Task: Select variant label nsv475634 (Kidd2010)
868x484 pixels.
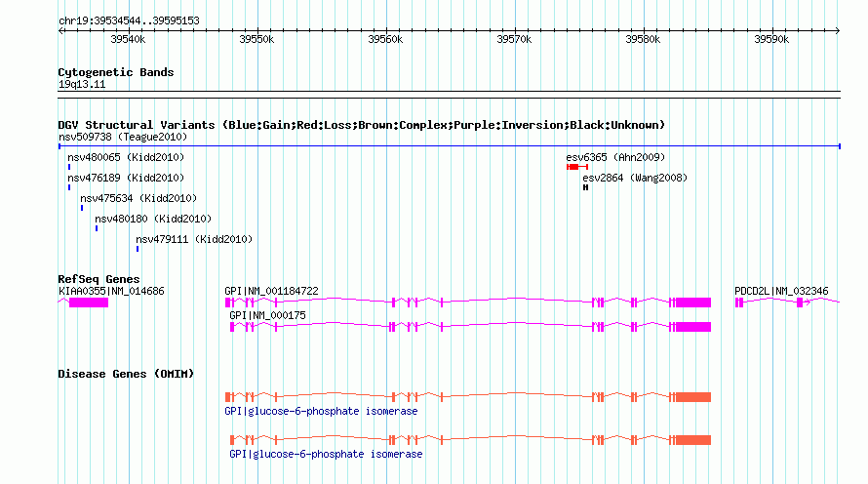Action: (x=138, y=198)
